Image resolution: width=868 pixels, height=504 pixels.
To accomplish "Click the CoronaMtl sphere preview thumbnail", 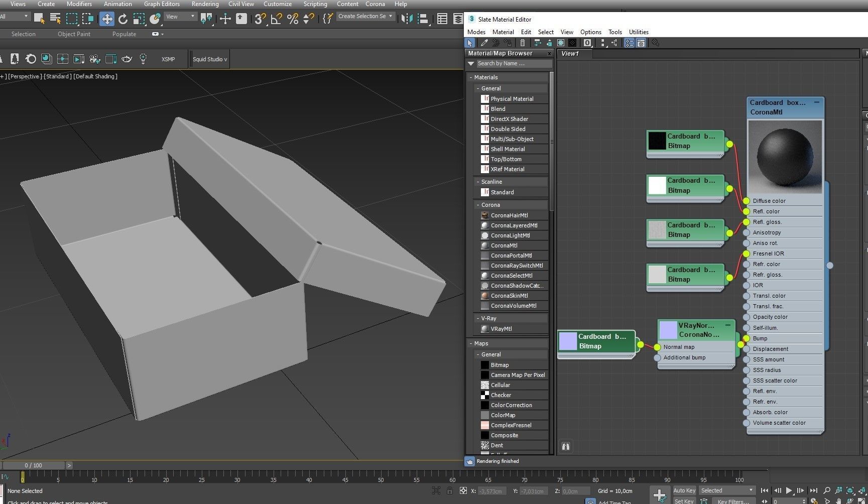I will (x=785, y=157).
